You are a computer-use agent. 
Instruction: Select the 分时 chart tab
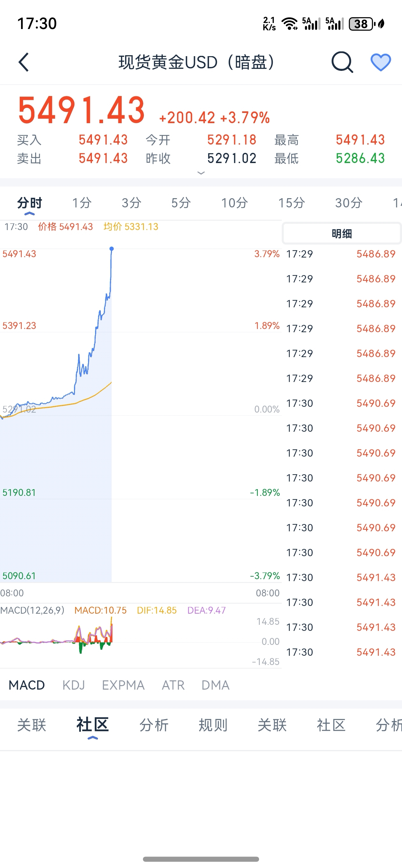(x=30, y=203)
